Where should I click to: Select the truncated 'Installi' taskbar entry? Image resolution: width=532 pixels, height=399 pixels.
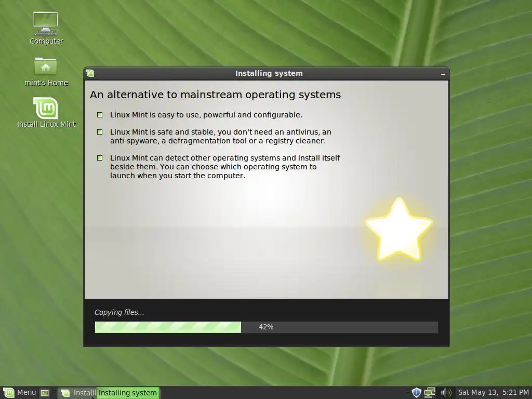78,393
